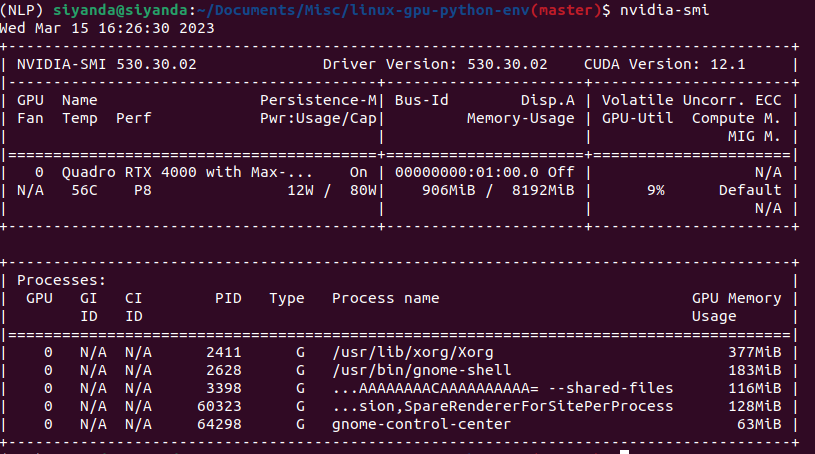This screenshot has height=454, width=815.
Task: Click the total memory value '8192MiB'
Action: 543,190
